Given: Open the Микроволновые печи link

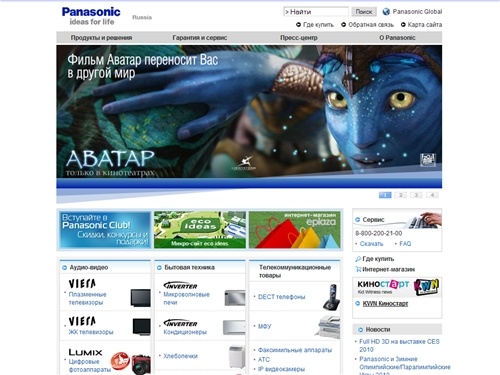Looking at the screenshot, I should pos(186,298).
